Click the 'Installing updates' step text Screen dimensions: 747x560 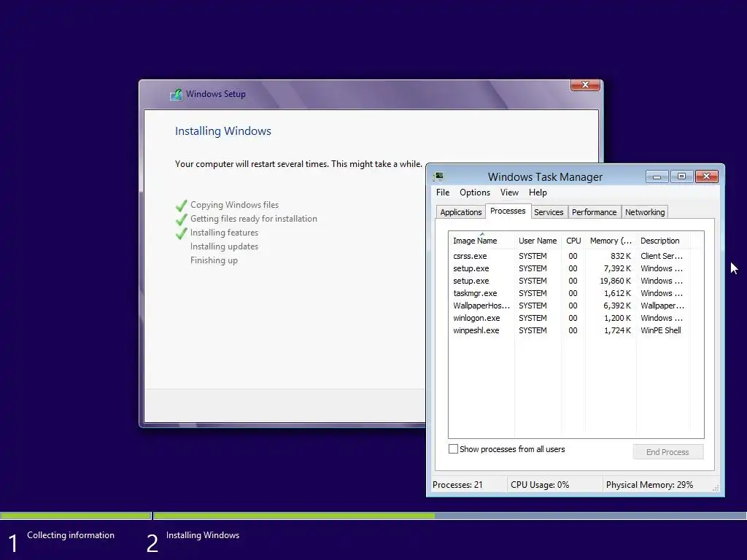[225, 246]
